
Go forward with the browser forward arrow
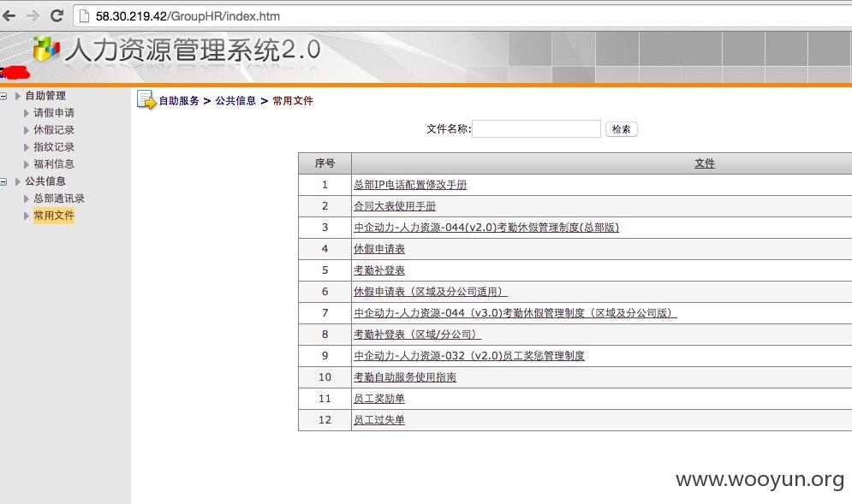[33, 15]
